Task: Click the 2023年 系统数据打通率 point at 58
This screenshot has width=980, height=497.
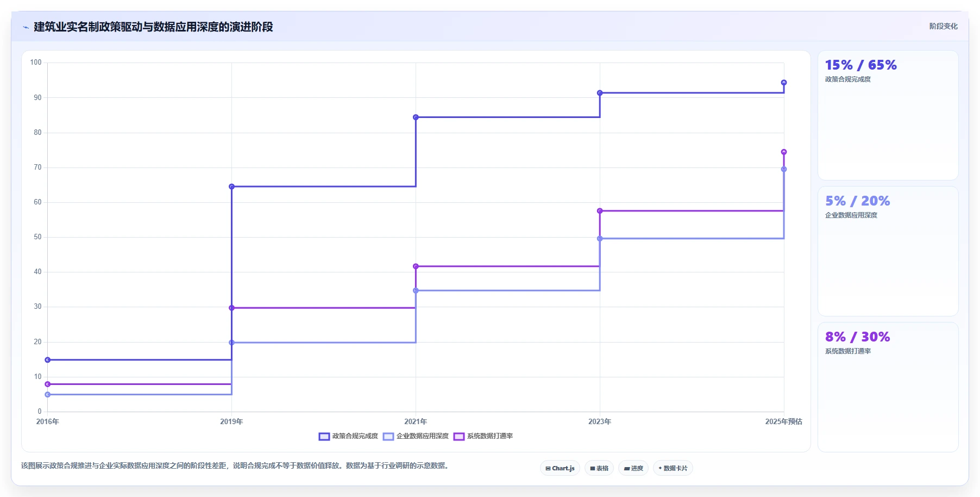Action: tap(600, 211)
